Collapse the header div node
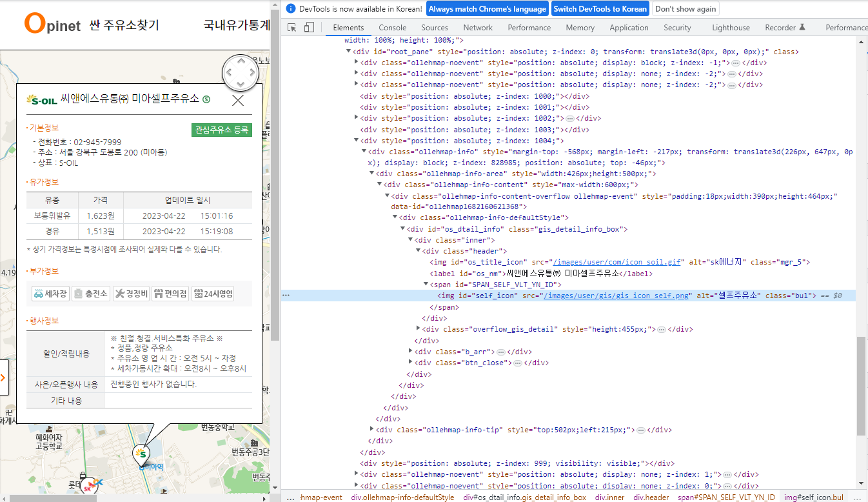Screen dimensions: 868x502 coord(418,251)
